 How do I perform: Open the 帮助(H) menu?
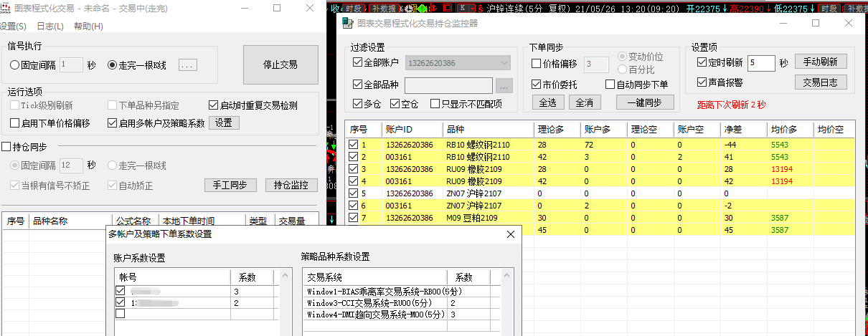point(89,26)
